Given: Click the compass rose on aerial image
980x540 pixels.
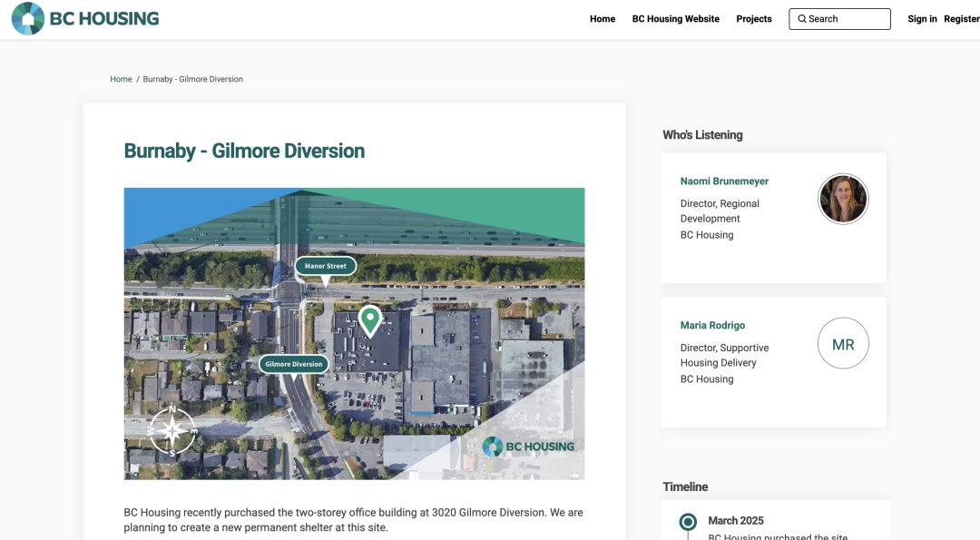Looking at the screenshot, I should 171,430.
